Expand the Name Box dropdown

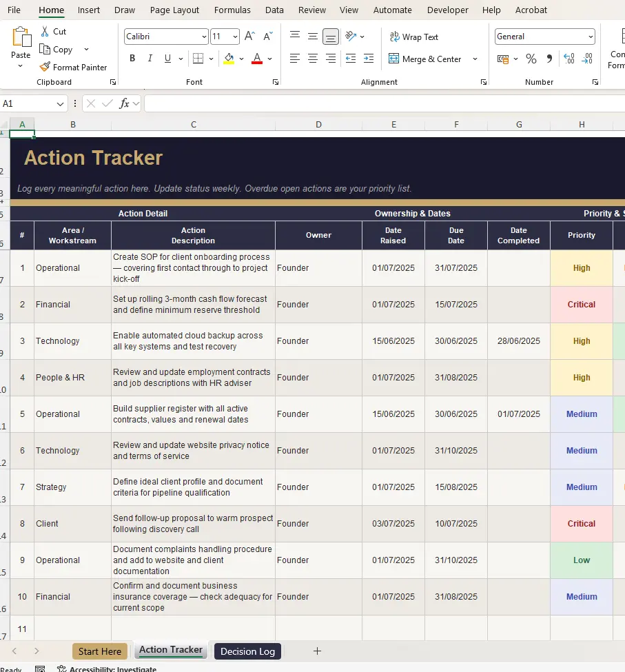coord(60,103)
